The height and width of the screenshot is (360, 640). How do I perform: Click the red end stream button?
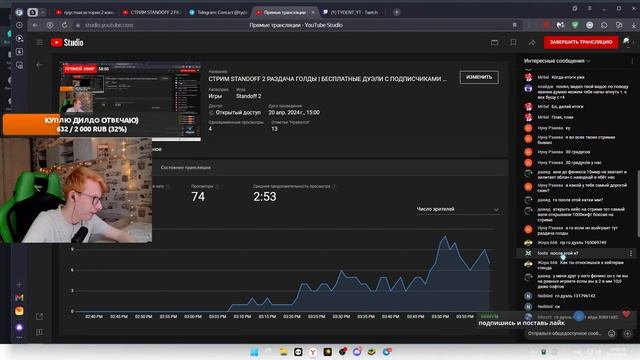581,42
